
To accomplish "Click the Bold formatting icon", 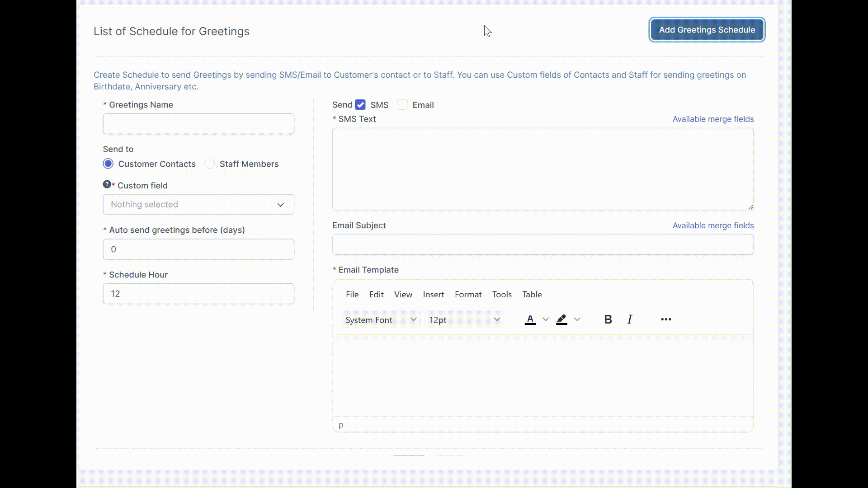I will pyautogui.click(x=608, y=319).
